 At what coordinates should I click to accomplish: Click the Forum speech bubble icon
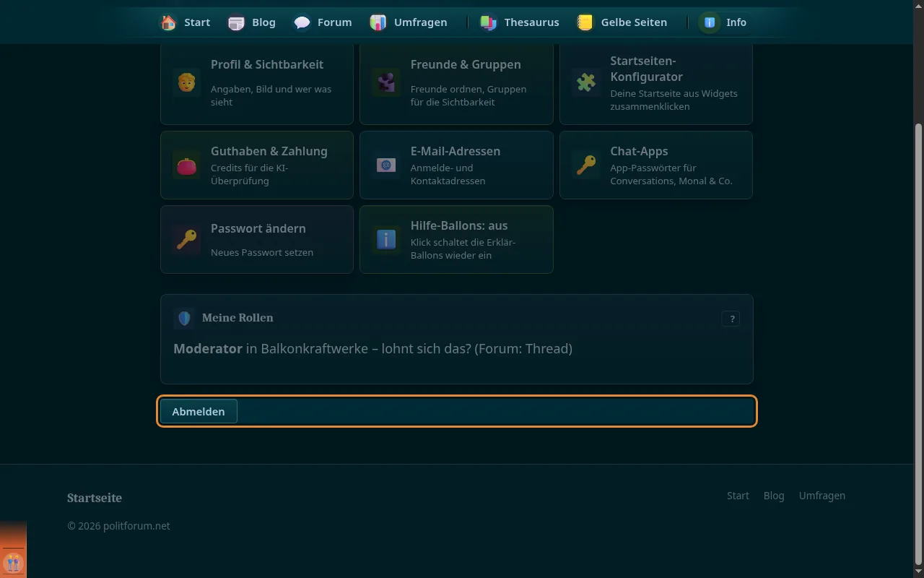point(302,22)
